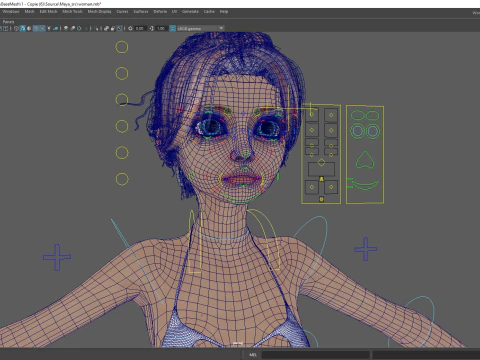Select the bottom-left diamond slider in face panel
480x360 pixels.
312,187
